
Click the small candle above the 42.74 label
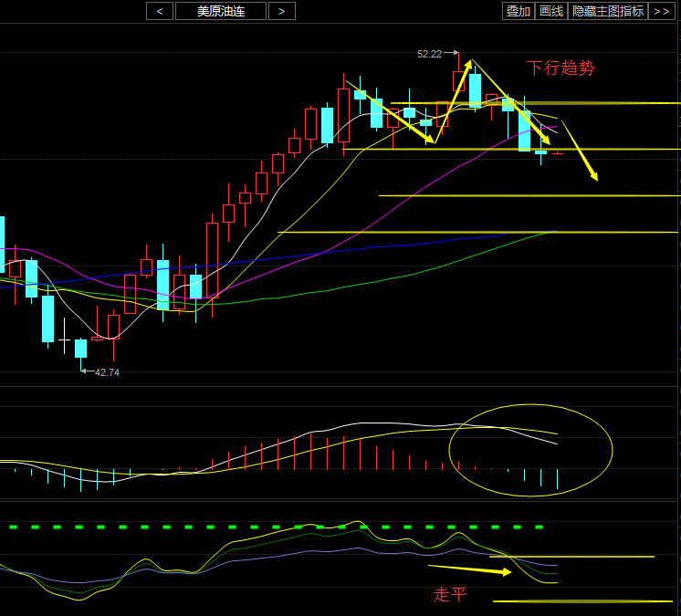tap(80, 349)
